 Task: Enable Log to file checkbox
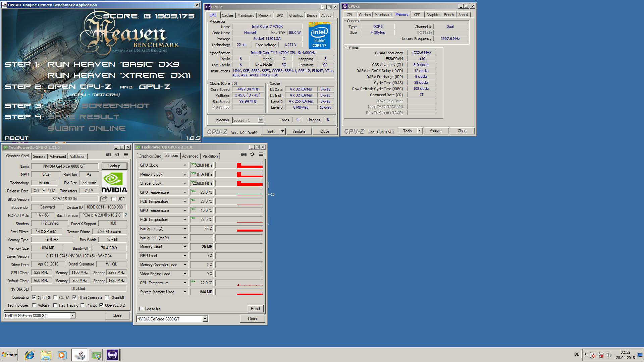pos(141,309)
